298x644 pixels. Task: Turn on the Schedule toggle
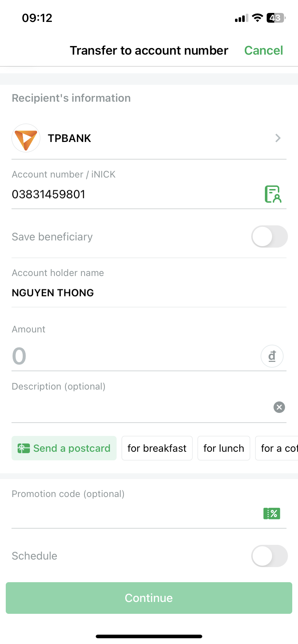(x=269, y=556)
